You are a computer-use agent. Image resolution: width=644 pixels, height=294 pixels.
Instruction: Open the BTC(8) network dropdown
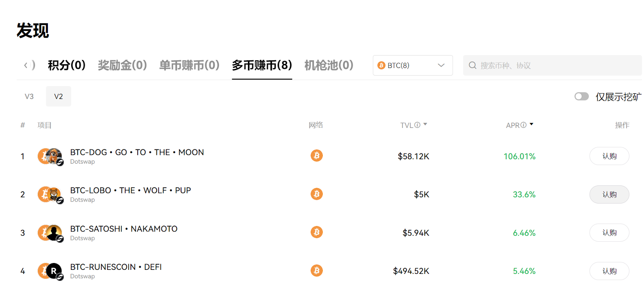[x=413, y=66]
